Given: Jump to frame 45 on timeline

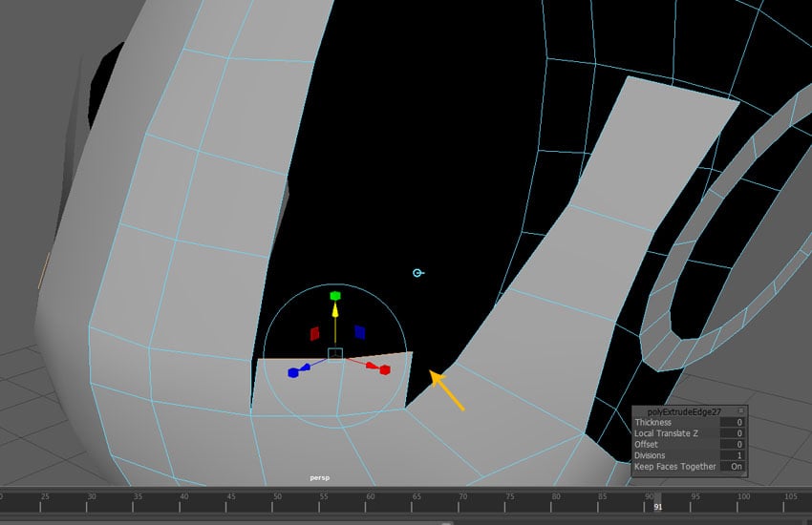Looking at the screenshot, I should pyautogui.click(x=231, y=496).
